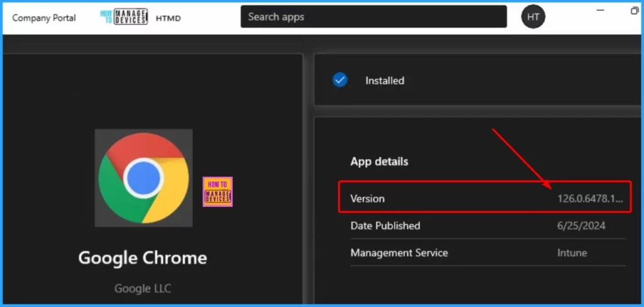Image resolution: width=644 pixels, height=307 pixels.
Task: Click the Management Service label
Action: 399,252
